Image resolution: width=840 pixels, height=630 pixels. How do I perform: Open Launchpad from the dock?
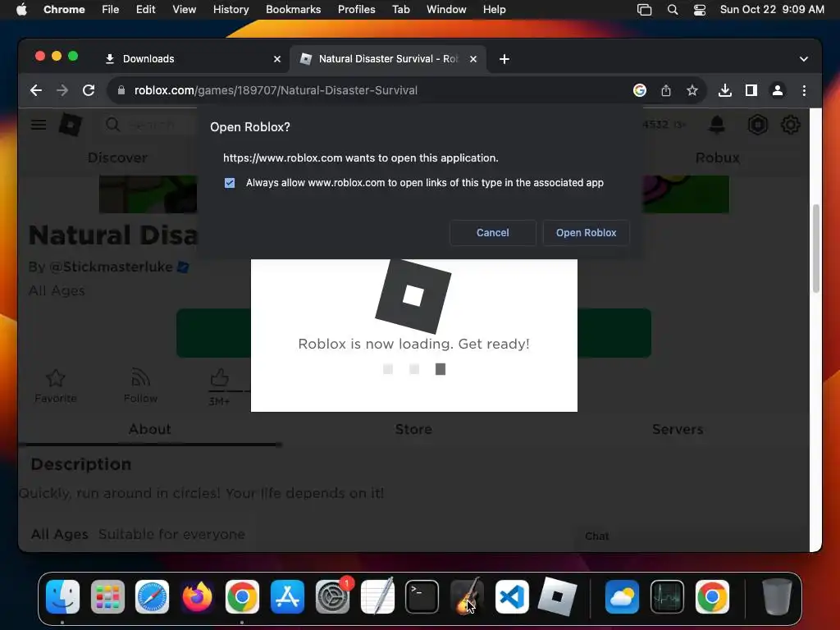107,597
